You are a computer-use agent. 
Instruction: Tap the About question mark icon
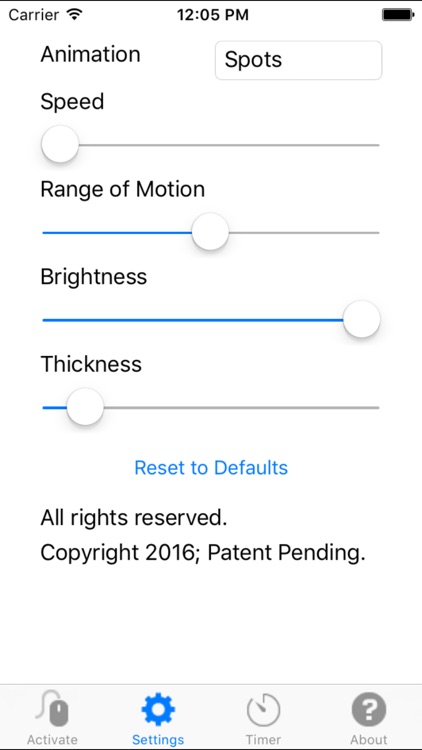click(x=369, y=709)
